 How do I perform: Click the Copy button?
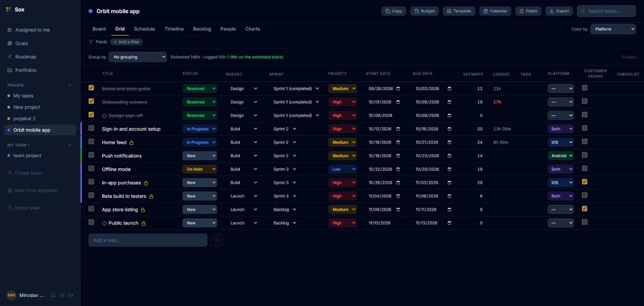393,11
